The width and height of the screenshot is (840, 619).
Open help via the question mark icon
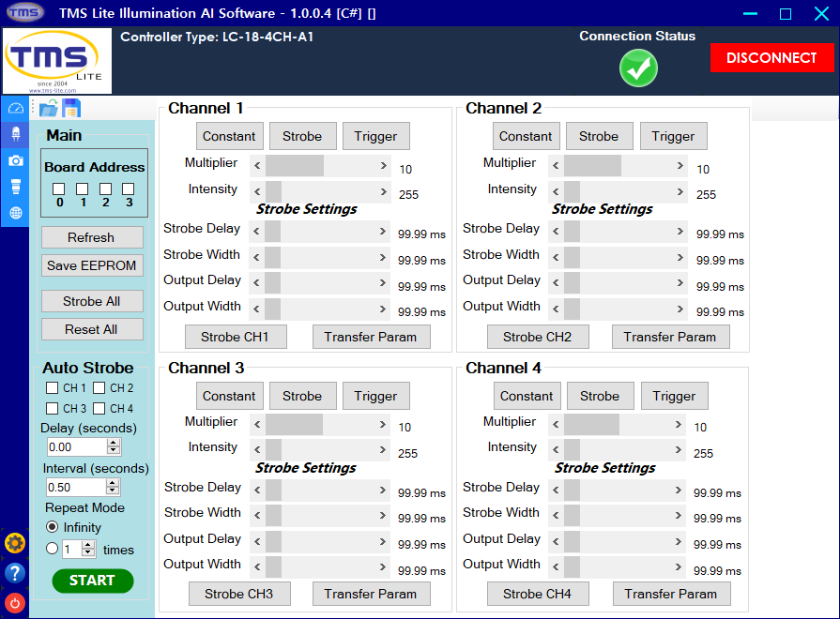click(13, 575)
